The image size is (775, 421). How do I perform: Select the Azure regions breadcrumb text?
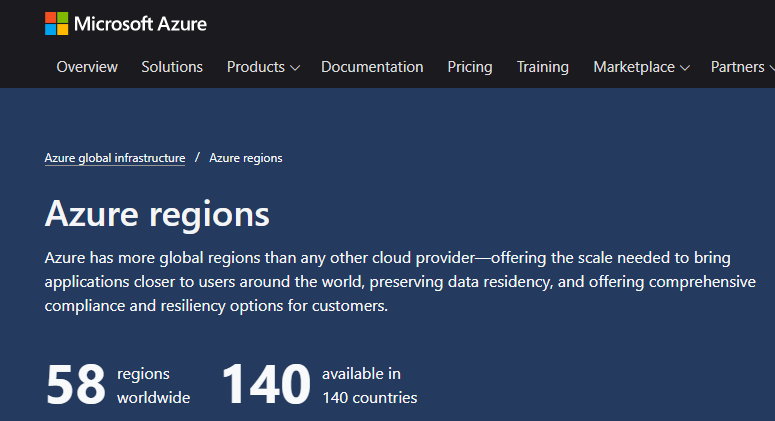[246, 158]
